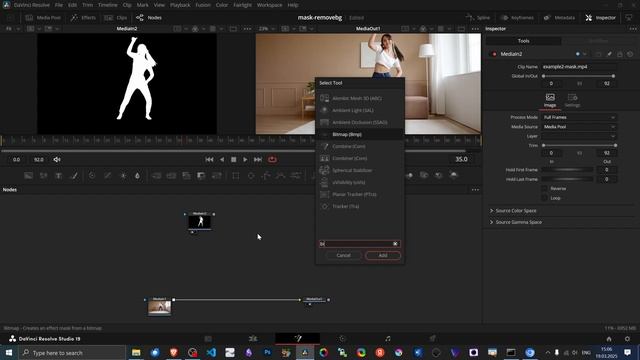Open the Workspace menu
This screenshot has width=640, height=360.
(269, 5)
